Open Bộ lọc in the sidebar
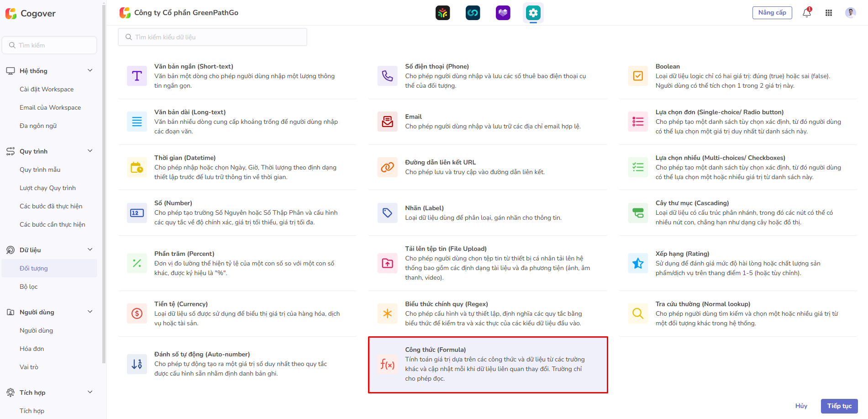Screen dimensions: 868x419 (29, 286)
